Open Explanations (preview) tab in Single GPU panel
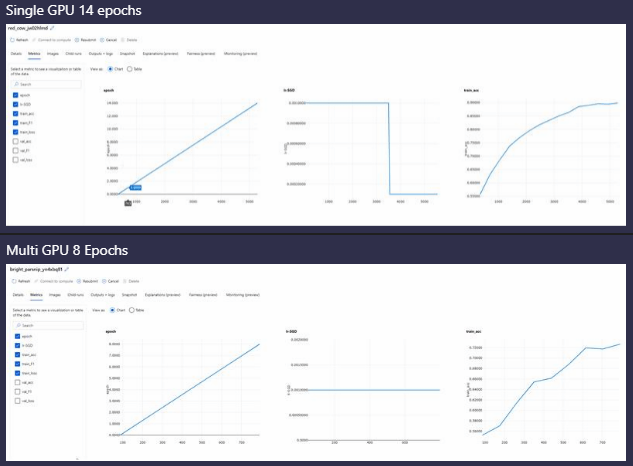The width and height of the screenshot is (633, 466). 160,54
